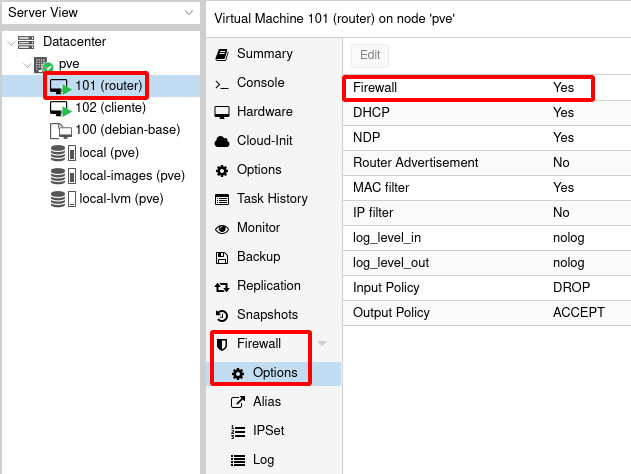Click the 102 (cliente) VM icon
Screen dimensions: 631x474
(60, 108)
